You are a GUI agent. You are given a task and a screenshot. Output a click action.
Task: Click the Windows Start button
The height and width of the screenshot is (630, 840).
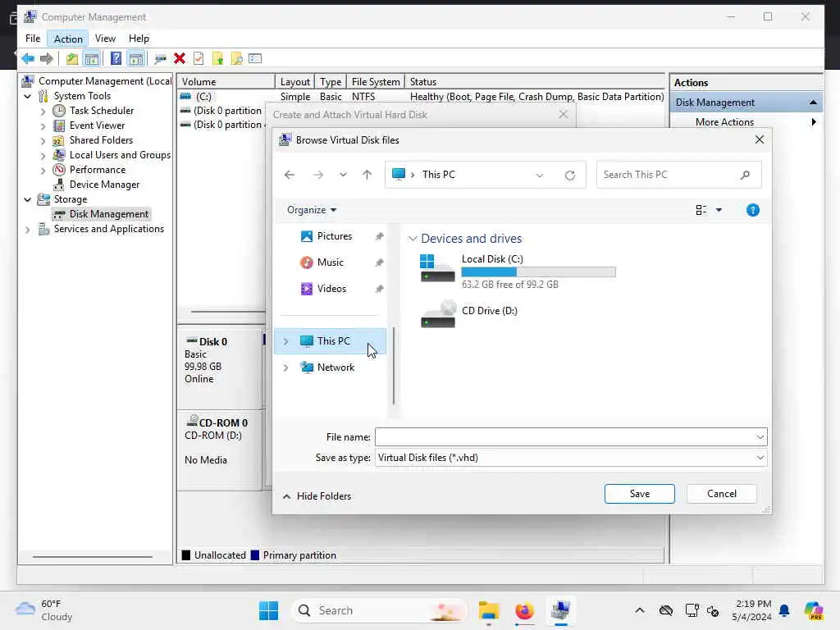pyautogui.click(x=268, y=610)
